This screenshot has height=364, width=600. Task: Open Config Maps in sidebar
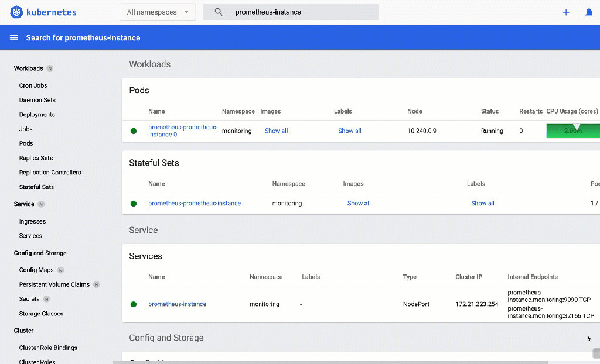36,270
